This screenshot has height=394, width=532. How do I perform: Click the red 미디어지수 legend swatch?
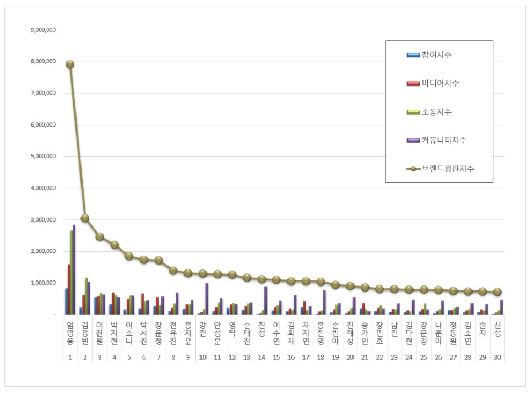pyautogui.click(x=413, y=84)
